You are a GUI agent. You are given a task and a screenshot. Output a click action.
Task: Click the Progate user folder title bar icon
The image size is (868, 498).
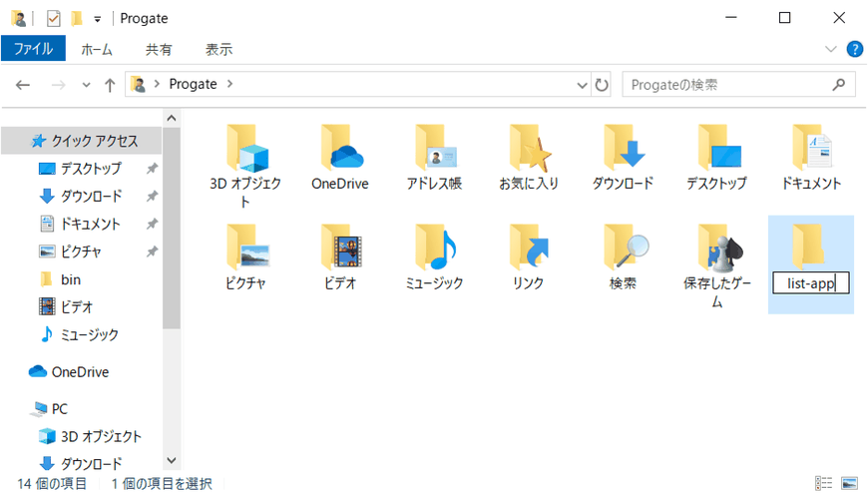[19, 18]
